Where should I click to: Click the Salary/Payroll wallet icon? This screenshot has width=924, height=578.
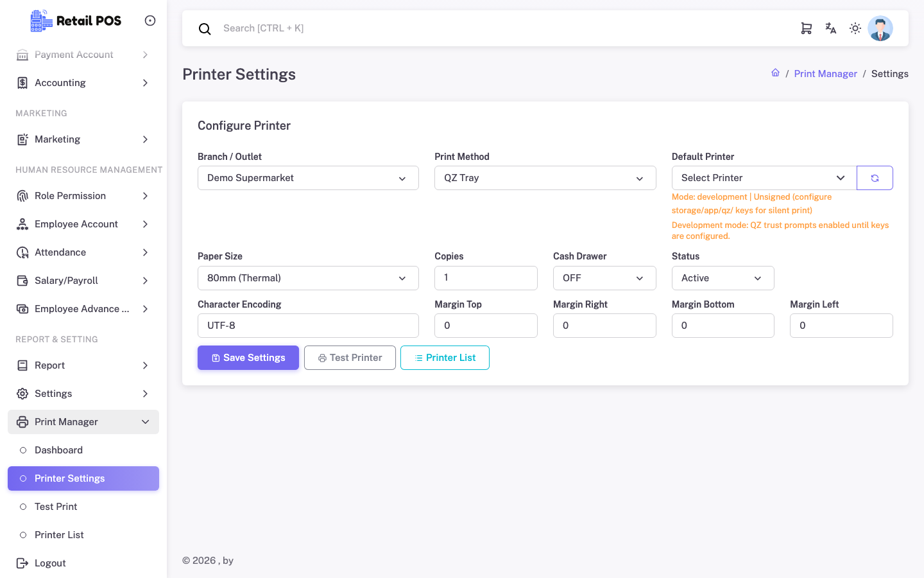coord(22,281)
